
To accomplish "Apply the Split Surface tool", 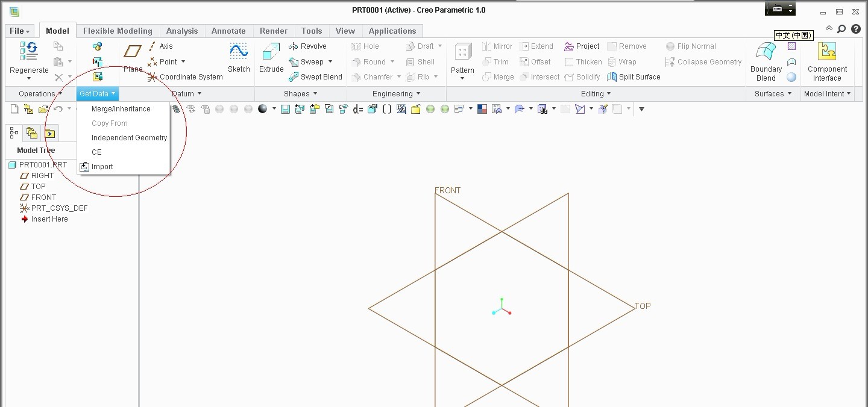I will click(x=634, y=76).
